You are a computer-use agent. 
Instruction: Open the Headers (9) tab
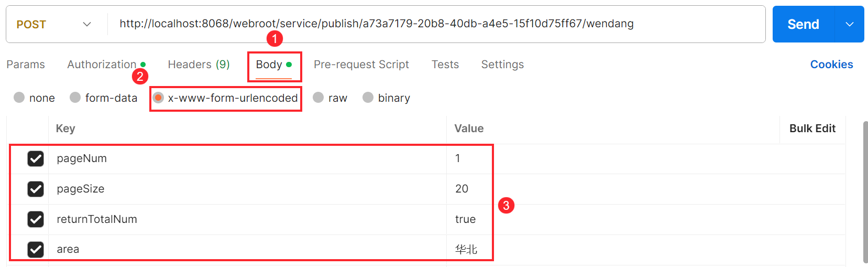click(x=199, y=65)
